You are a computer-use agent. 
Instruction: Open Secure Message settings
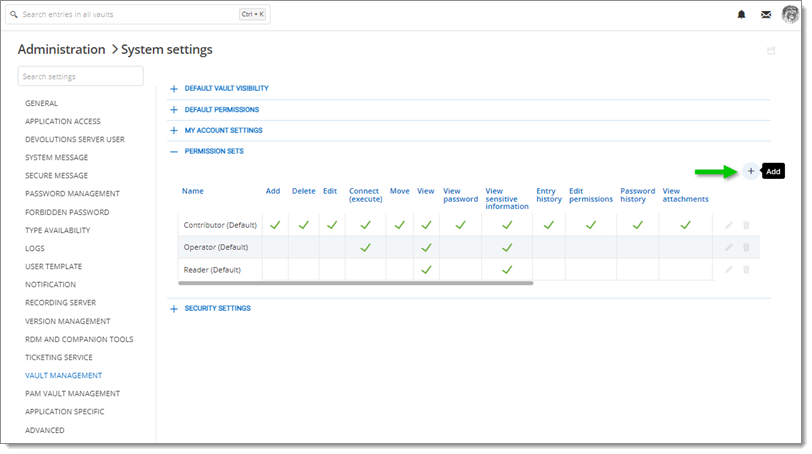(56, 176)
